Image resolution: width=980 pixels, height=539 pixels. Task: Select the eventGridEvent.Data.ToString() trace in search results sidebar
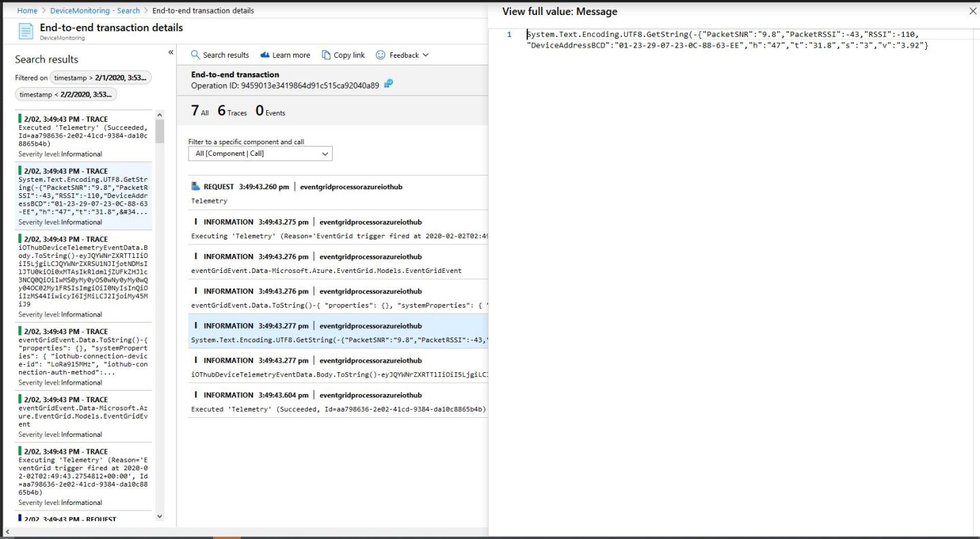point(84,357)
